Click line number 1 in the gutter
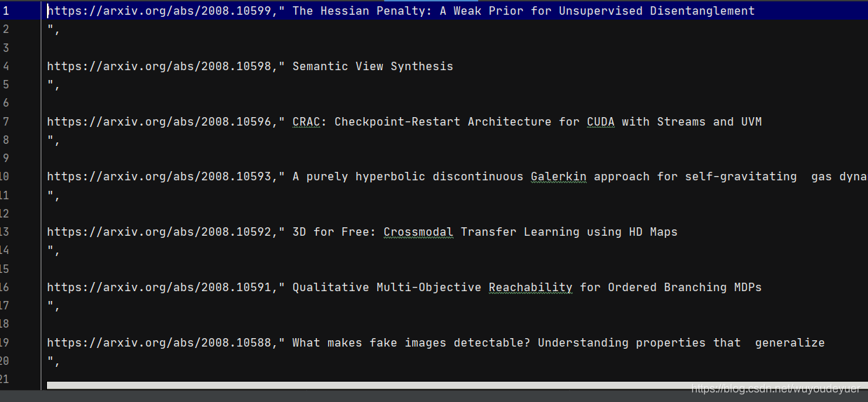This screenshot has height=402, width=868. [x=6, y=11]
